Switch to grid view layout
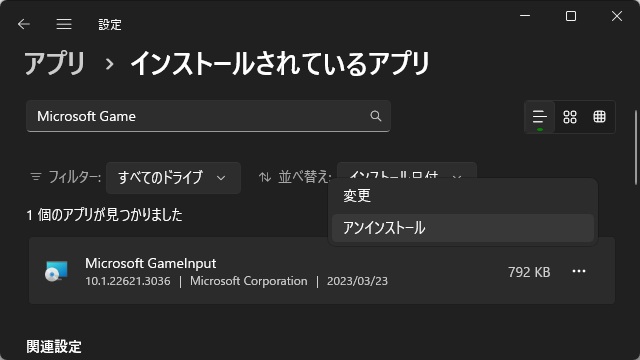Viewport: 640px width, 360px height. point(570,117)
